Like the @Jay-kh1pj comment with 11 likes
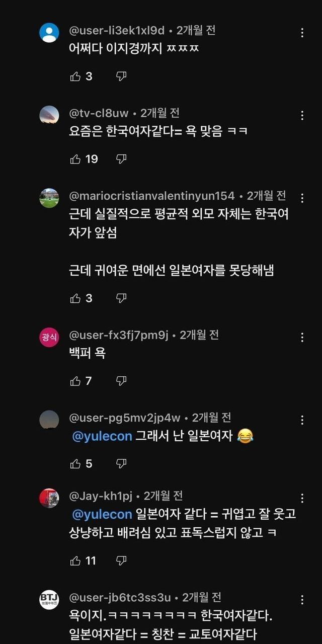Viewport: 322px width, 644px height. tap(75, 560)
